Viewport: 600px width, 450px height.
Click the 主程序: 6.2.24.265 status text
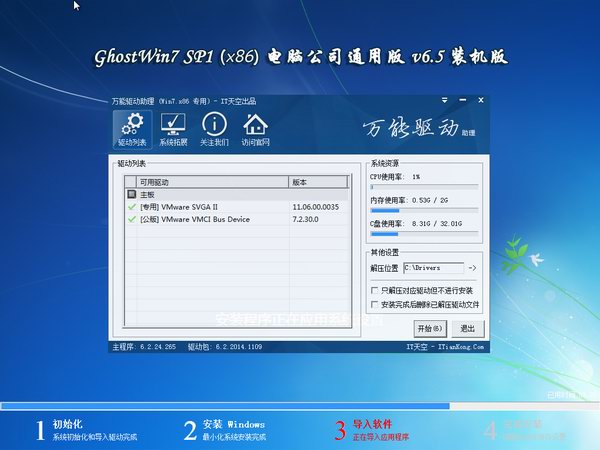tap(144, 347)
